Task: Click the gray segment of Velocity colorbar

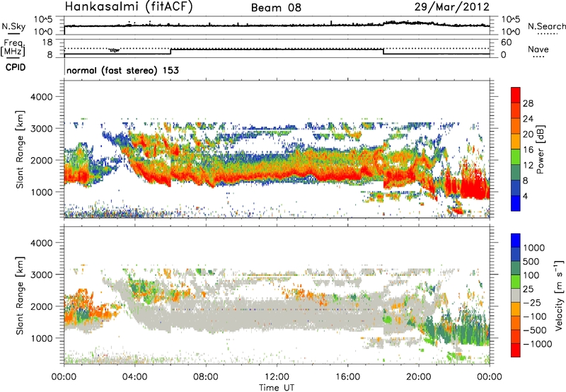Action: (516, 296)
